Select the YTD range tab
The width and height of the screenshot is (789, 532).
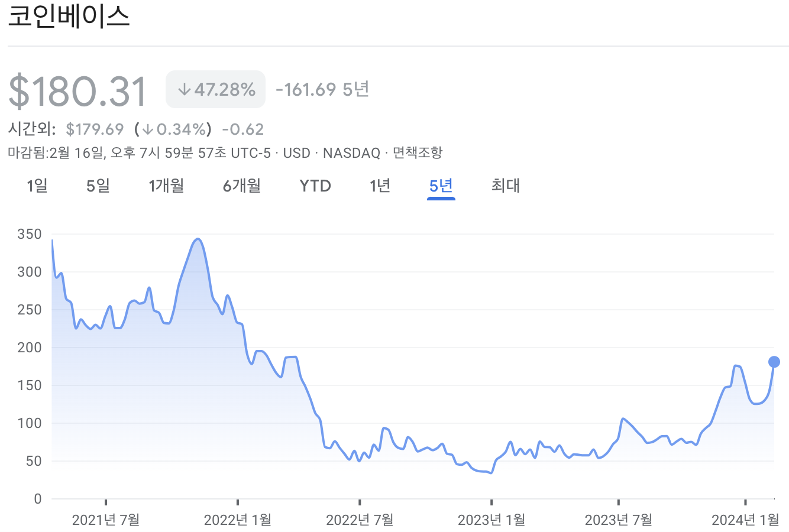(x=315, y=186)
